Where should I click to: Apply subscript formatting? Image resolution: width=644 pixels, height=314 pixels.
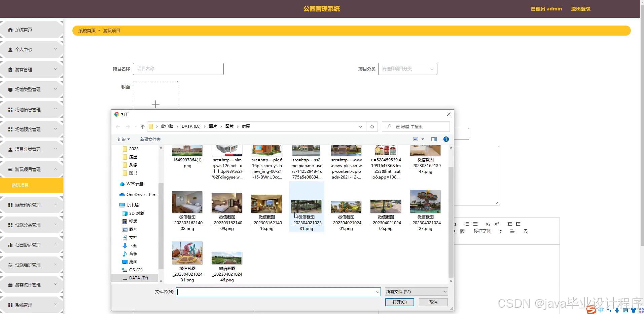point(488,224)
